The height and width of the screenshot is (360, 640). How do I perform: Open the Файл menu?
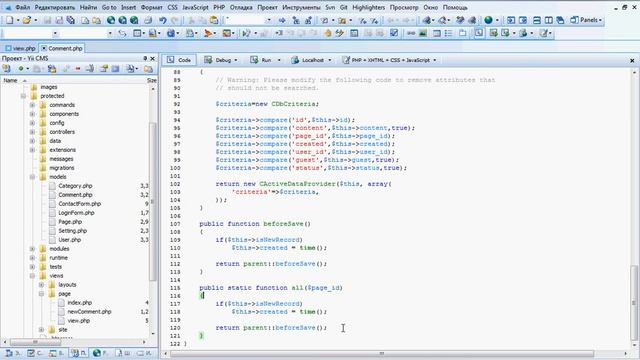tap(22, 7)
